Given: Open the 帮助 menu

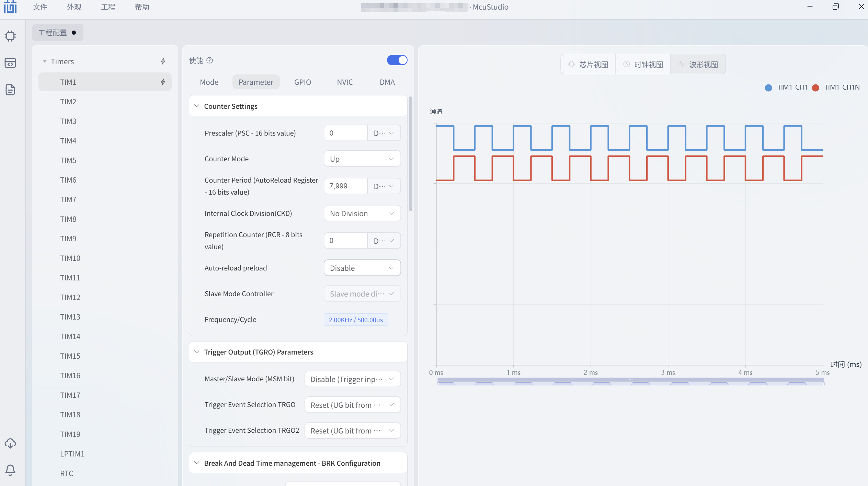Looking at the screenshot, I should point(142,7).
